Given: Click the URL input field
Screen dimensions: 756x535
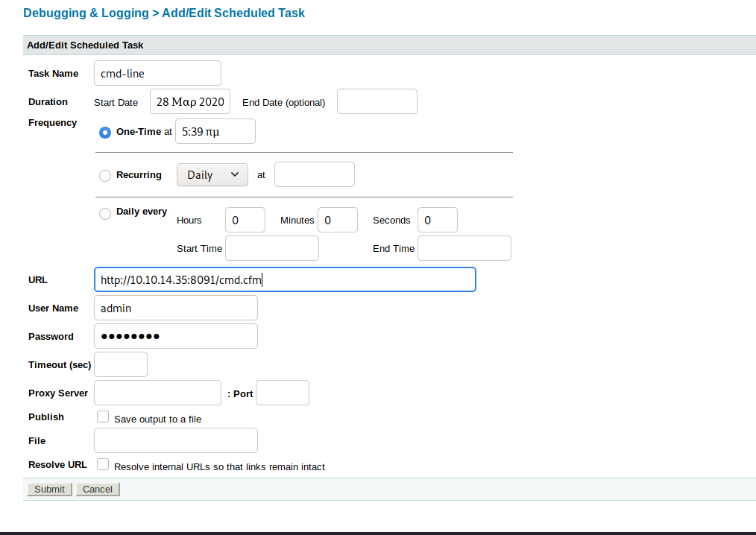Looking at the screenshot, I should (284, 279).
